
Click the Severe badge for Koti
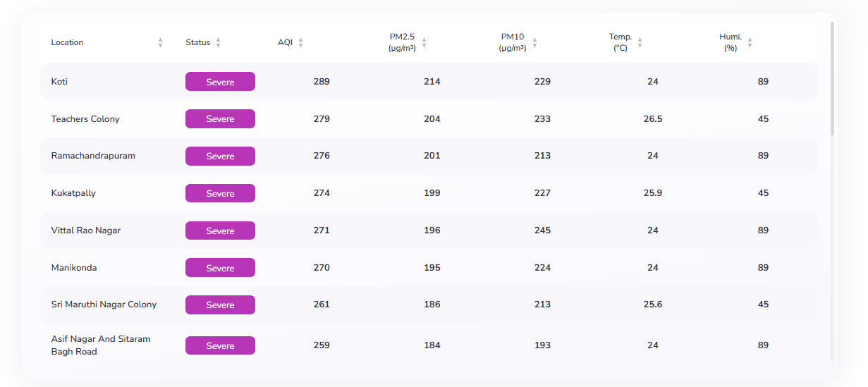(220, 82)
